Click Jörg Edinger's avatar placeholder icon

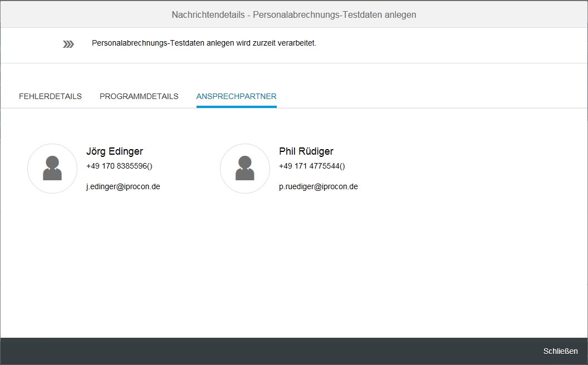[52, 169]
